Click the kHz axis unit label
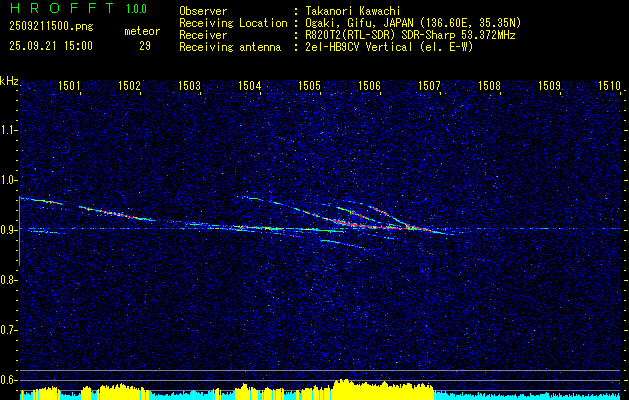The image size is (629, 400). click(9, 81)
